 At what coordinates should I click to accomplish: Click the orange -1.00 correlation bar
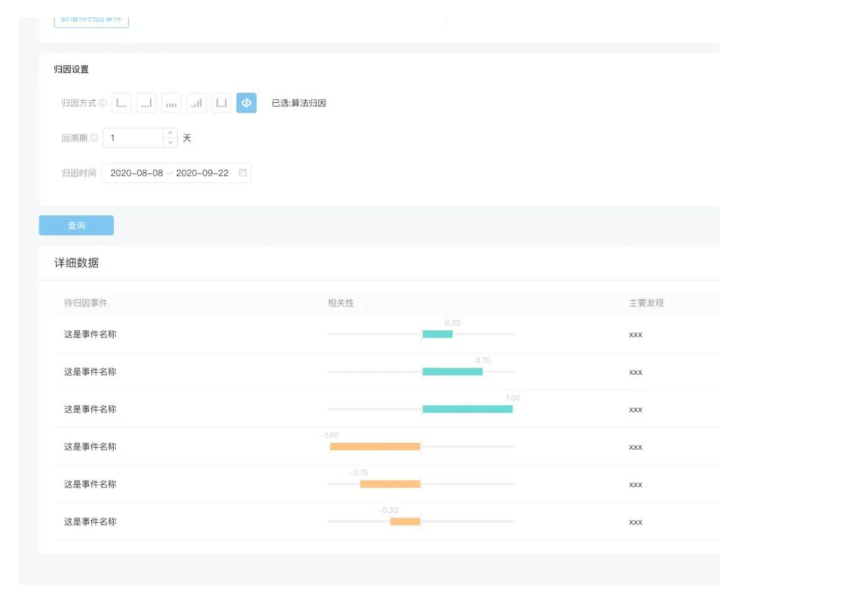(375, 447)
